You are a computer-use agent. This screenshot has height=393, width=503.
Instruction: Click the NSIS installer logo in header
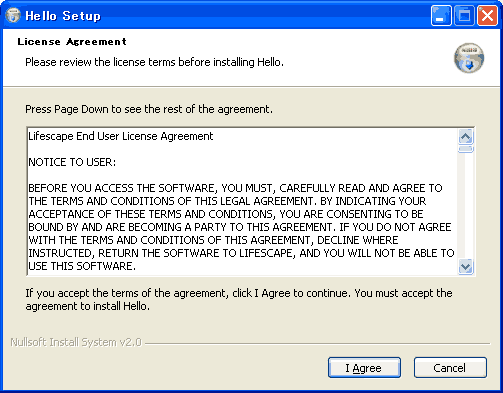[x=469, y=58]
